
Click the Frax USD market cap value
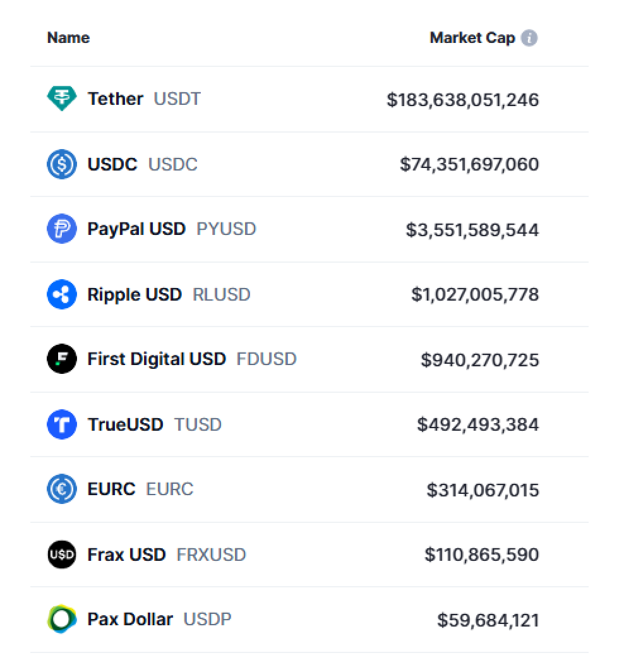coord(482,555)
